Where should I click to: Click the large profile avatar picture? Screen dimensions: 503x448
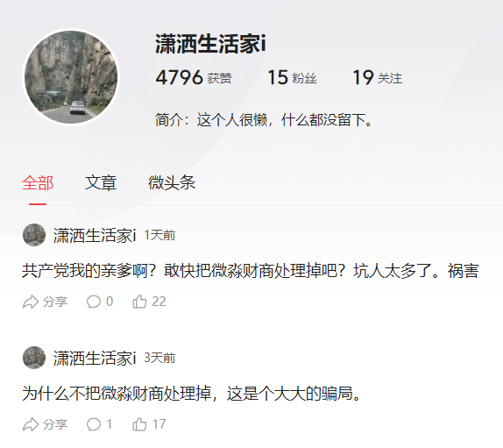(x=71, y=77)
